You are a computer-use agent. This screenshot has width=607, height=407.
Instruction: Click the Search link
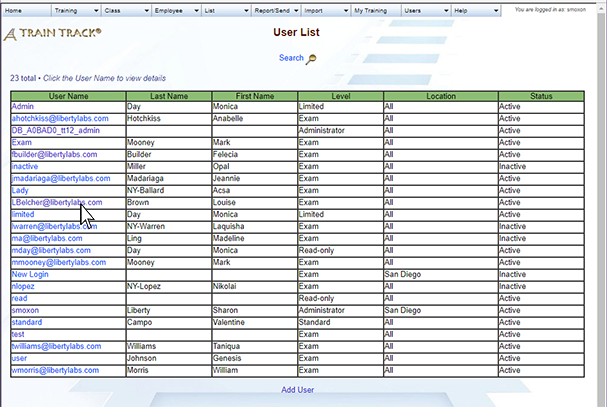[x=291, y=58]
